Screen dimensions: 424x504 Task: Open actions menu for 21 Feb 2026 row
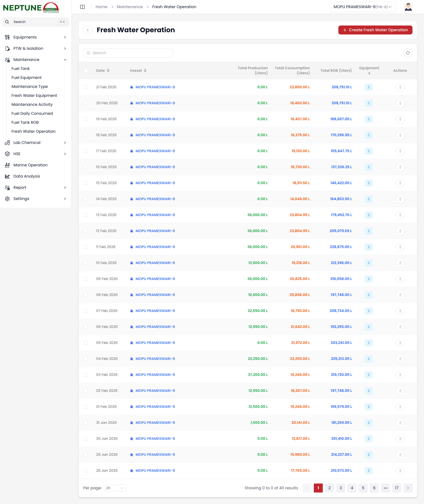pos(400,87)
